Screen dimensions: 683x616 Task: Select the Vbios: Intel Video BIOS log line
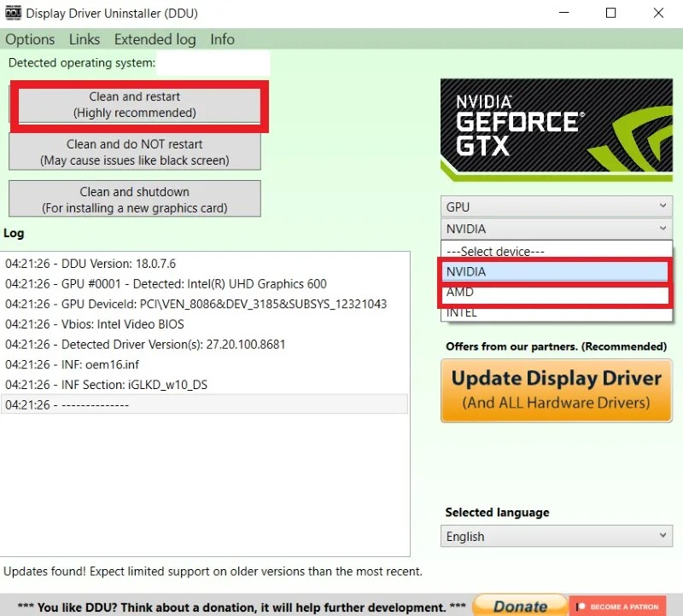point(204,324)
